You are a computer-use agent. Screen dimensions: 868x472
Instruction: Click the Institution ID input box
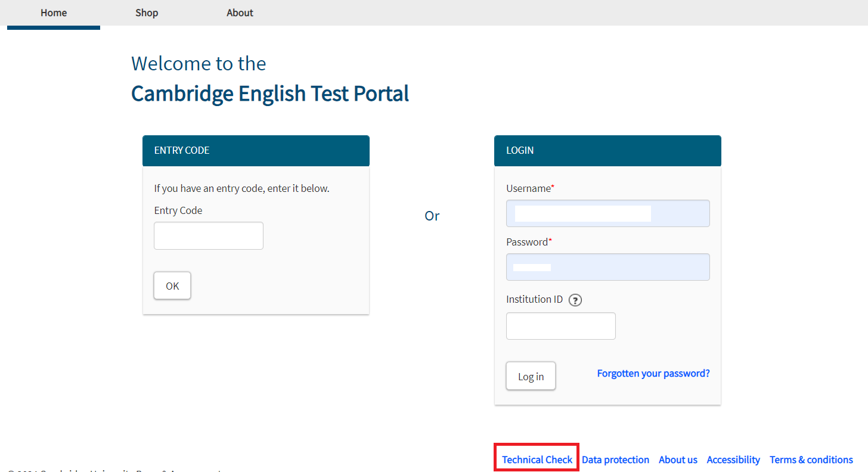point(561,326)
